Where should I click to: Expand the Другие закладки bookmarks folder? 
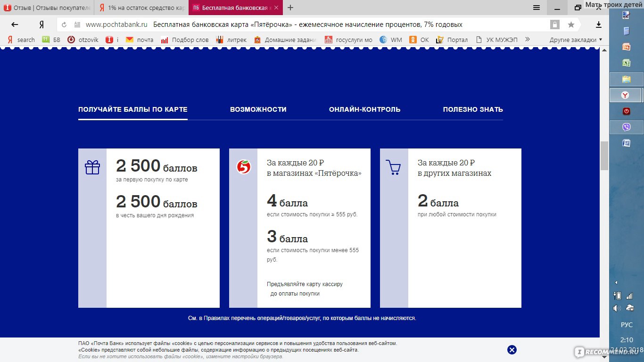[x=576, y=40]
